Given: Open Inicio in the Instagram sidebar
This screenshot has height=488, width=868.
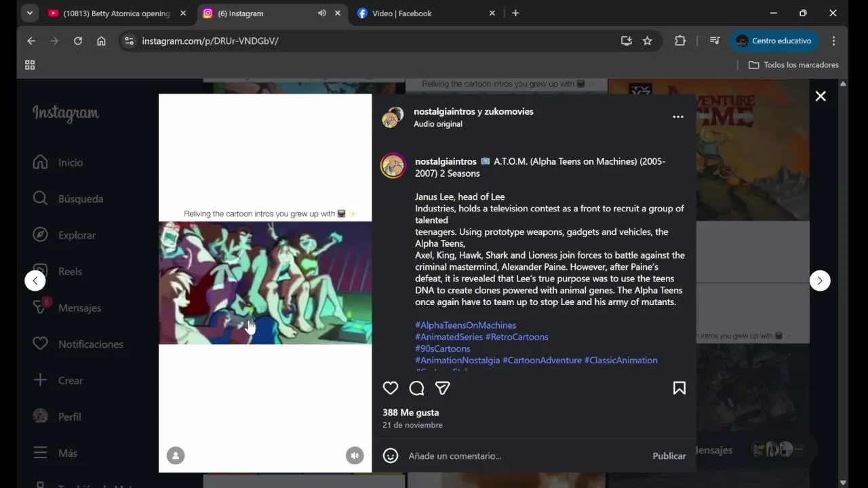Looking at the screenshot, I should point(58,163).
